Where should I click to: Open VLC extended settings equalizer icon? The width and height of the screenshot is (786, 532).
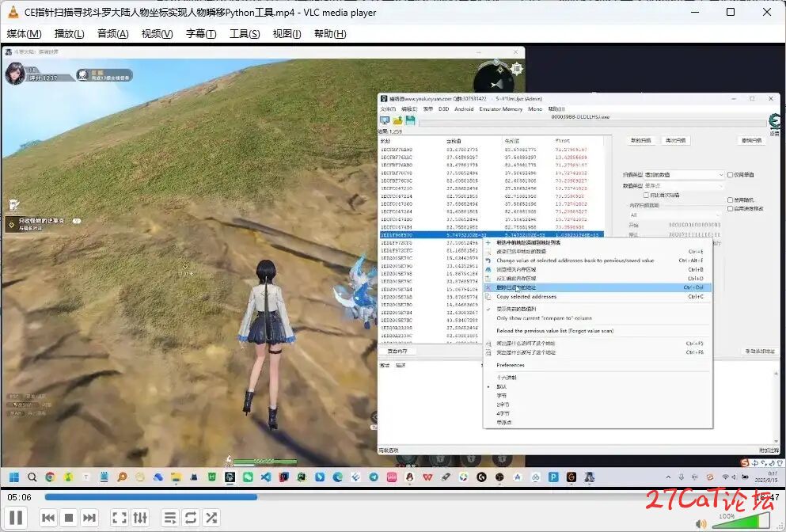(x=140, y=518)
